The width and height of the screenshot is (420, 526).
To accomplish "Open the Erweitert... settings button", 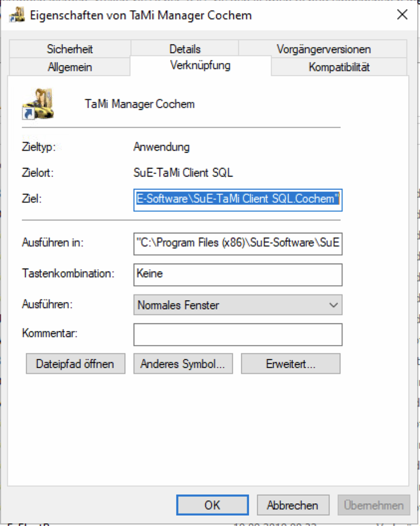I will [x=290, y=364].
